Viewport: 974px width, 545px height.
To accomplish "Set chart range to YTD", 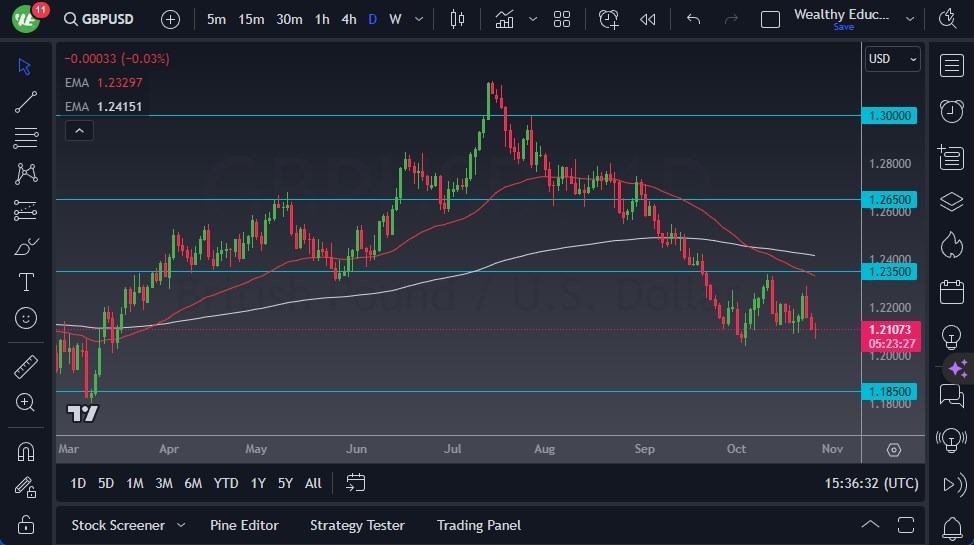I will [x=226, y=483].
